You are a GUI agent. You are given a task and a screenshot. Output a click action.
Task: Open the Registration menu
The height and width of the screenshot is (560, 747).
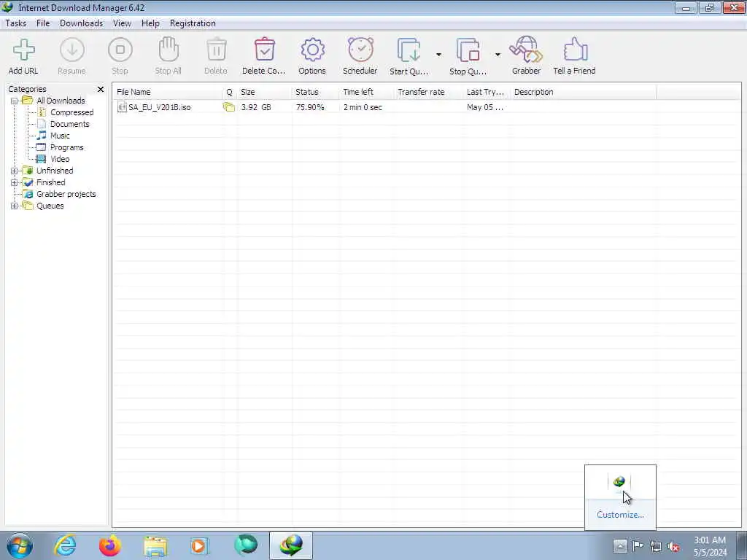193,23
